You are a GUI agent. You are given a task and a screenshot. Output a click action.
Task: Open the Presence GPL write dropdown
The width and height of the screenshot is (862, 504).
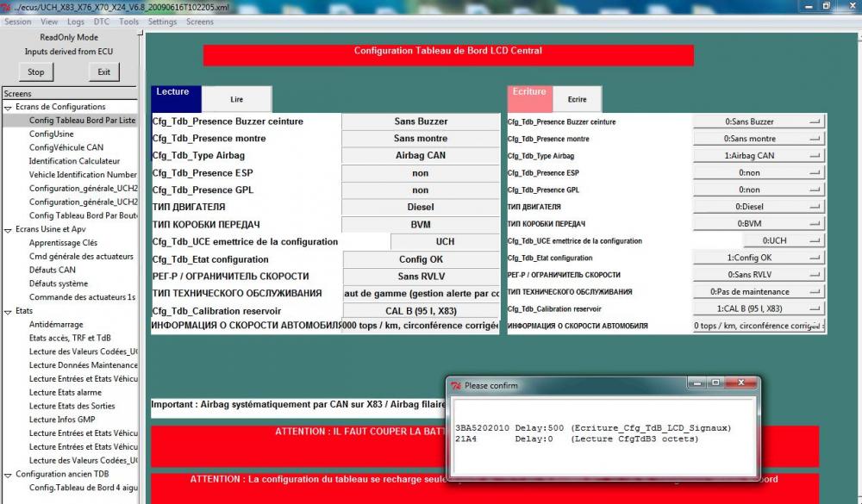tap(759, 190)
